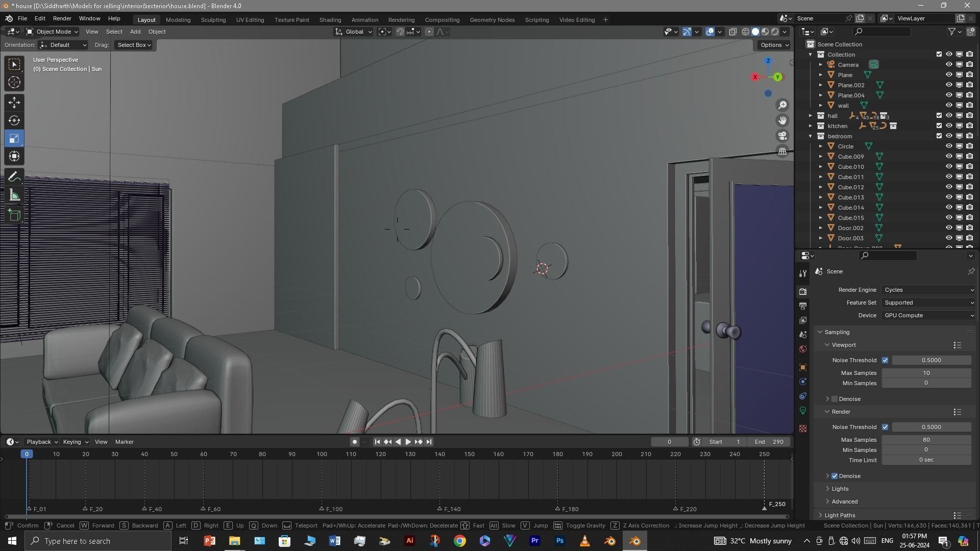This screenshot has height=551, width=980.
Task: Expand the hall collection
Action: (811, 116)
